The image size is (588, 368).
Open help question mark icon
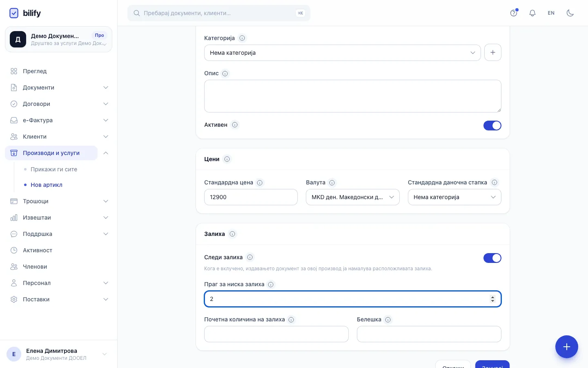[514, 13]
